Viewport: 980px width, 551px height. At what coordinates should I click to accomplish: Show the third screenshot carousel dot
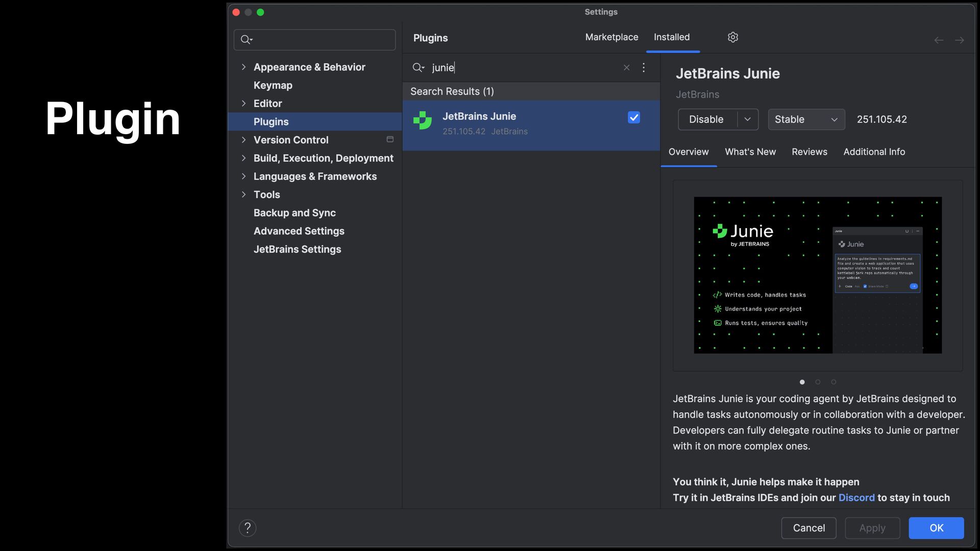pos(834,382)
